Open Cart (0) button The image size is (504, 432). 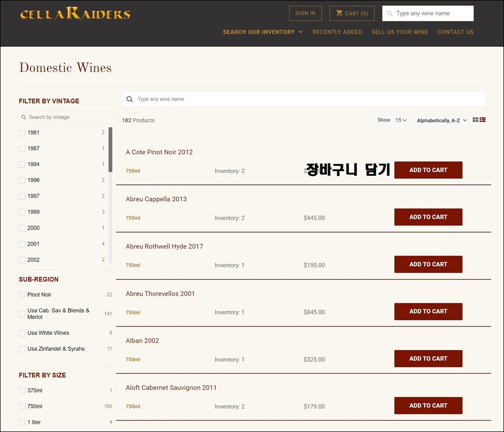point(352,13)
